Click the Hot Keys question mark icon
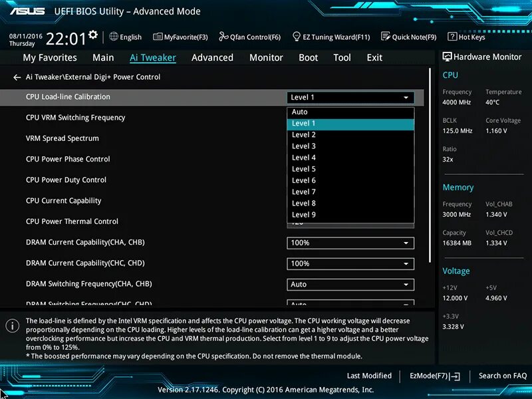Image resolution: width=532 pixels, height=399 pixels. 452,37
